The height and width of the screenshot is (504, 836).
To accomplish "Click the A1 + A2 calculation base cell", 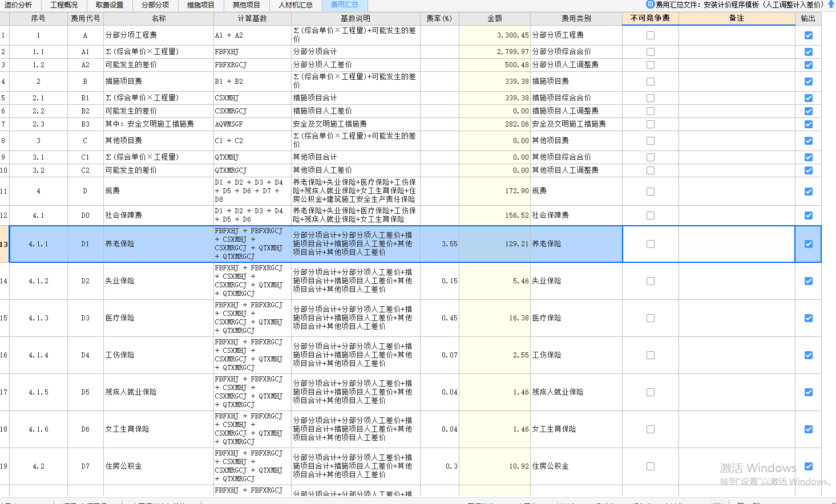I will pyautogui.click(x=252, y=35).
